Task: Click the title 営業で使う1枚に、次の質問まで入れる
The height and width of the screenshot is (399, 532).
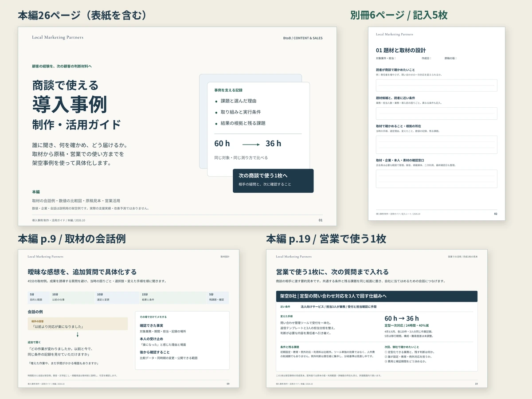Action: 332,272
